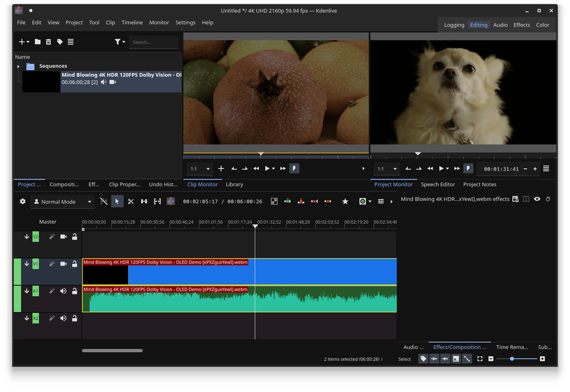Switch to the Color workspace
The image size is (570, 392).
[x=543, y=25]
